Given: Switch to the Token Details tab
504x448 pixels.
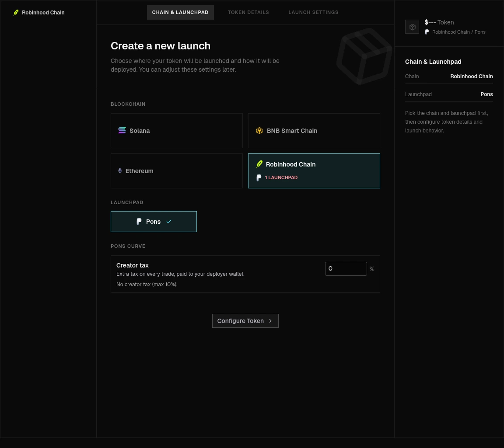Looking at the screenshot, I should pyautogui.click(x=248, y=12).
